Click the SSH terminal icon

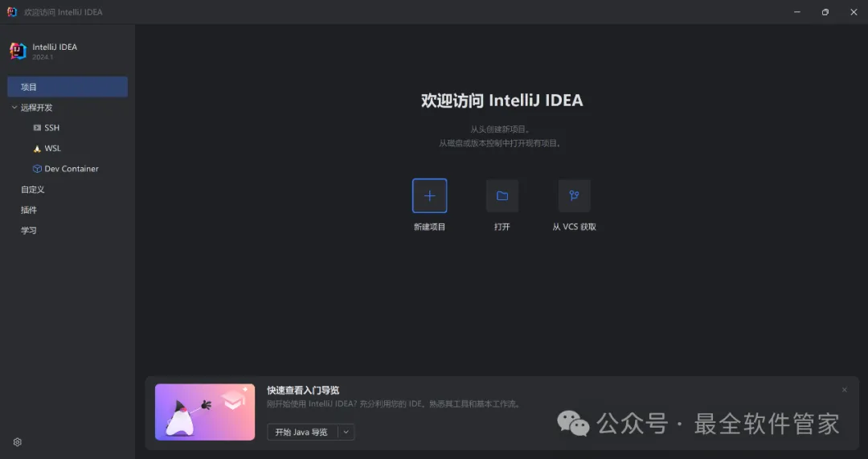tap(37, 128)
